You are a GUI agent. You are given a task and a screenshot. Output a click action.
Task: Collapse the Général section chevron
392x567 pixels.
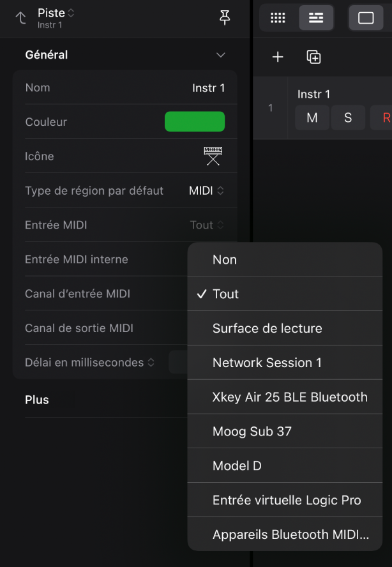point(221,55)
